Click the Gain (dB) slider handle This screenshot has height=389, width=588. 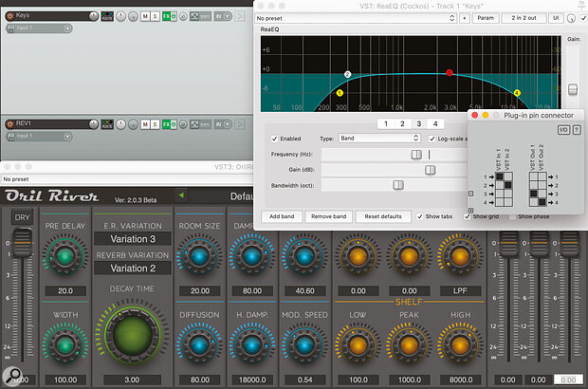pyautogui.click(x=431, y=170)
